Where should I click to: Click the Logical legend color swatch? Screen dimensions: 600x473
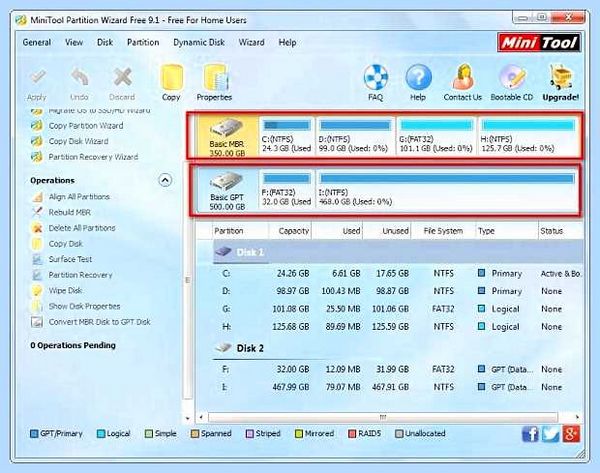coord(101,434)
